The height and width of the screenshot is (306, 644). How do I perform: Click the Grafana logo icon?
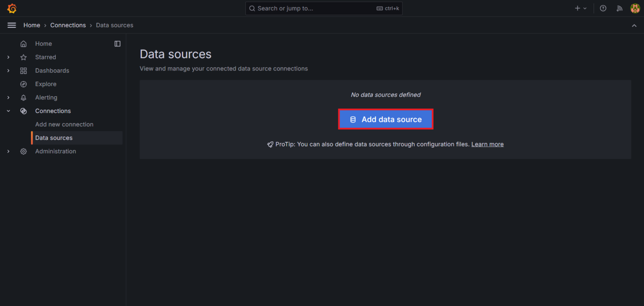coord(12,8)
